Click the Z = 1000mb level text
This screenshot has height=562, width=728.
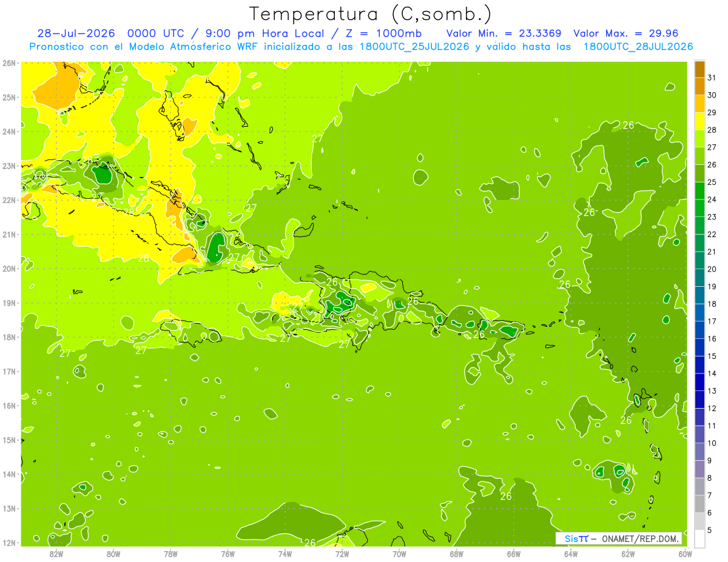click(x=383, y=33)
